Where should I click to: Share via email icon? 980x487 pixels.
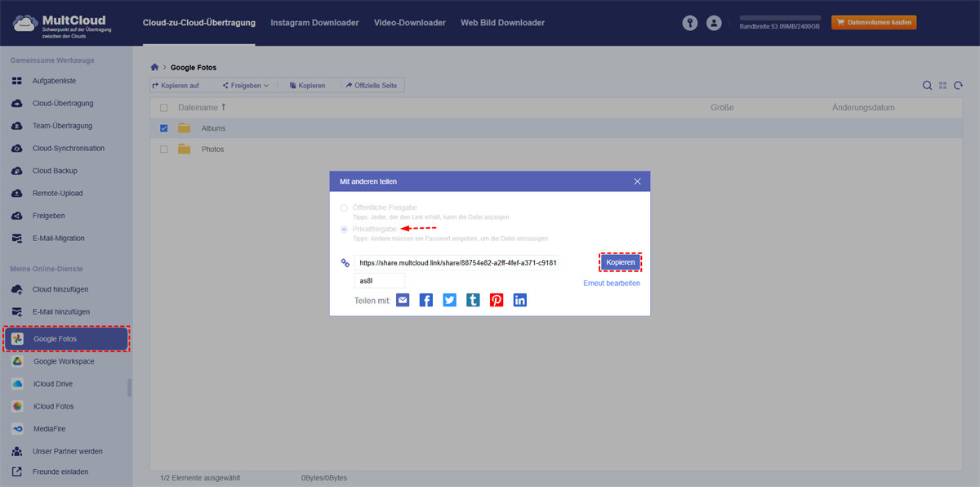(403, 300)
